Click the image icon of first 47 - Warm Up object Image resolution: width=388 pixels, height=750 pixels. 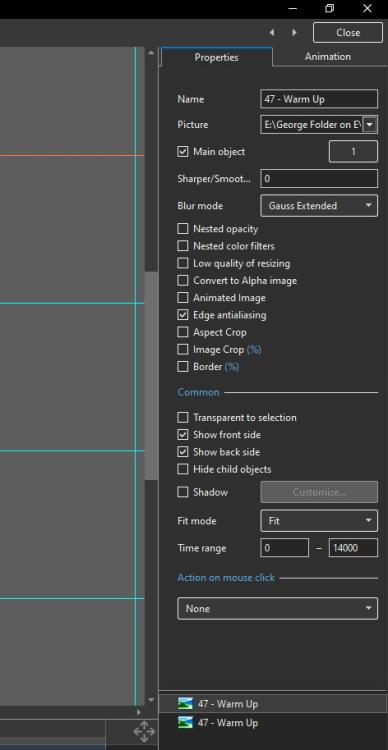[x=185, y=704]
